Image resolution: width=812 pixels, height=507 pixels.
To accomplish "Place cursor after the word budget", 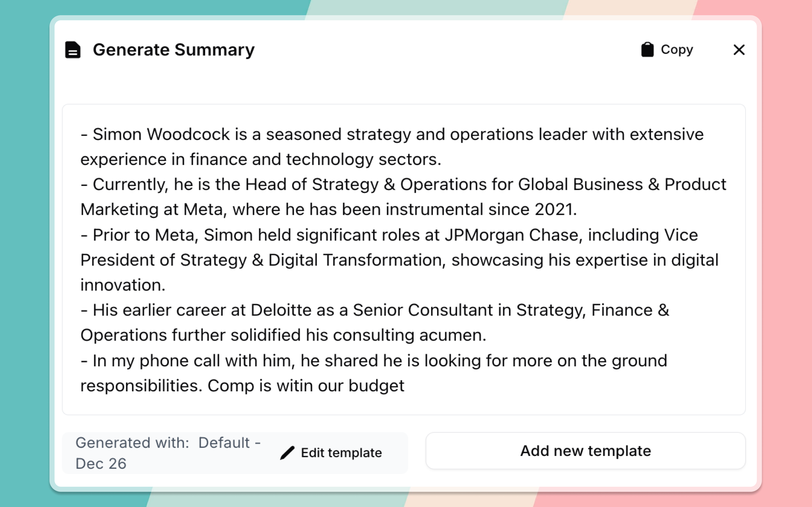I will [405, 386].
